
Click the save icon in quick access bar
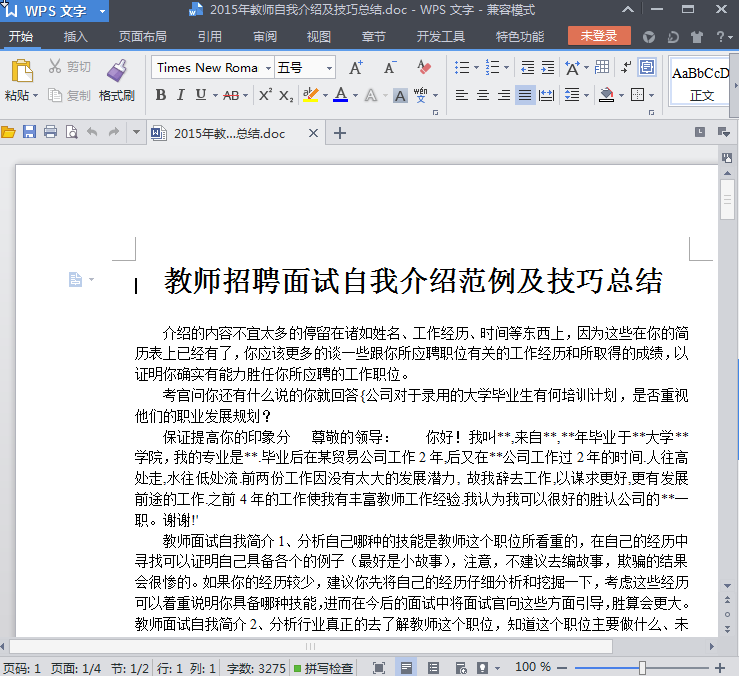point(29,133)
